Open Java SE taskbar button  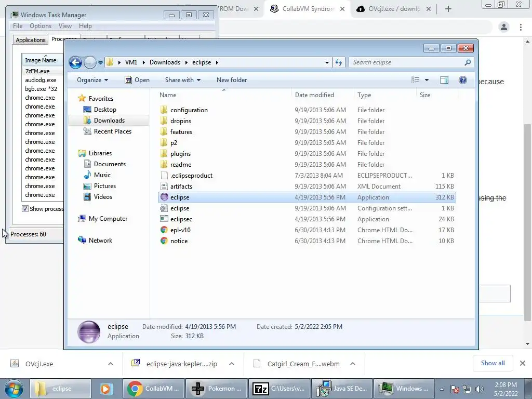click(x=342, y=389)
